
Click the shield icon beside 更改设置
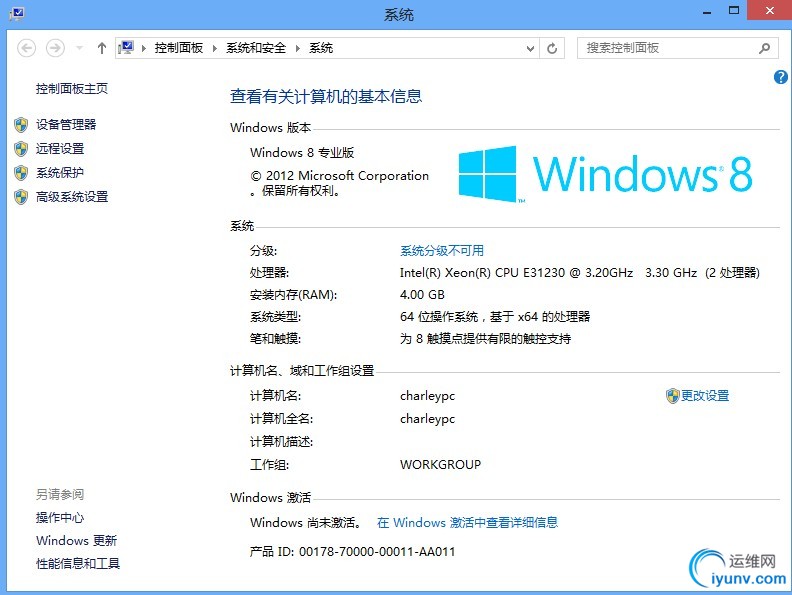click(x=672, y=396)
